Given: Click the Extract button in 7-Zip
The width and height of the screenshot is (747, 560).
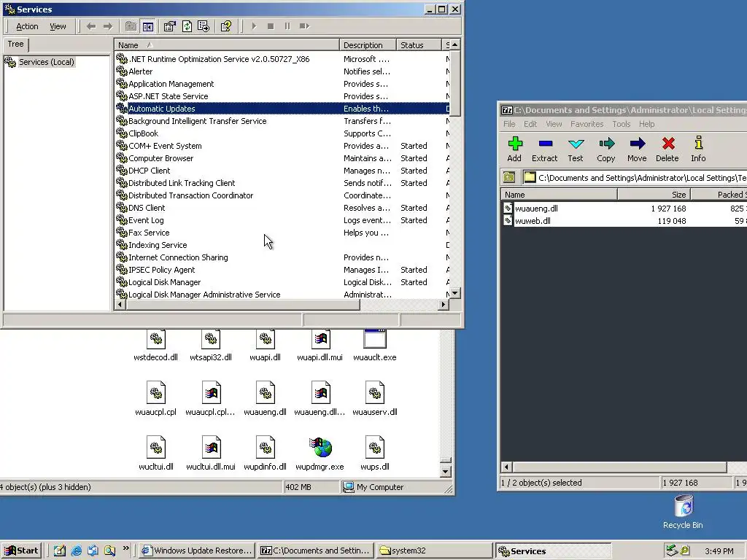Looking at the screenshot, I should pyautogui.click(x=544, y=149).
